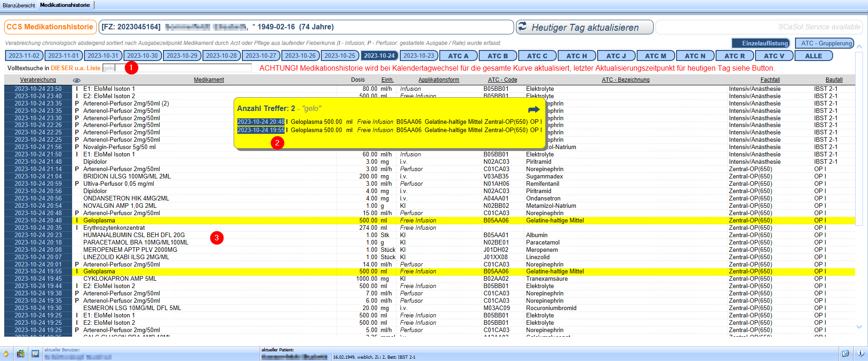The height and width of the screenshot is (361, 868).
Task: Select the CYKLOKAPRON AMP 5ML row
Action: 430,279
